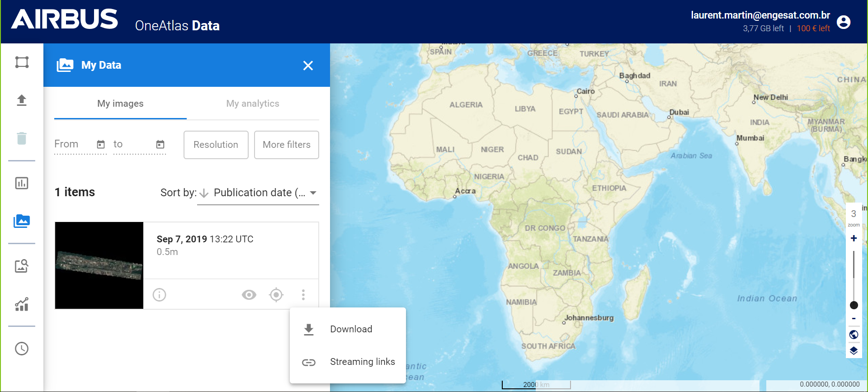Click the upload icon in sidebar

pyautogui.click(x=22, y=100)
